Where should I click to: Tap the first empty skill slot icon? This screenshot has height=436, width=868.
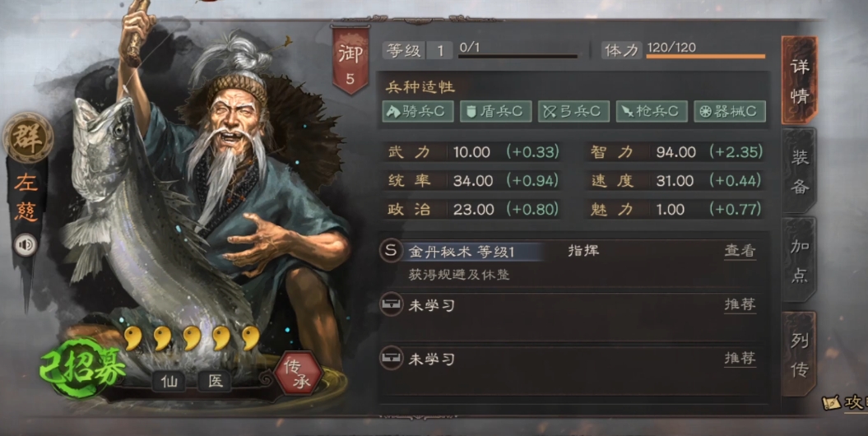(x=391, y=304)
